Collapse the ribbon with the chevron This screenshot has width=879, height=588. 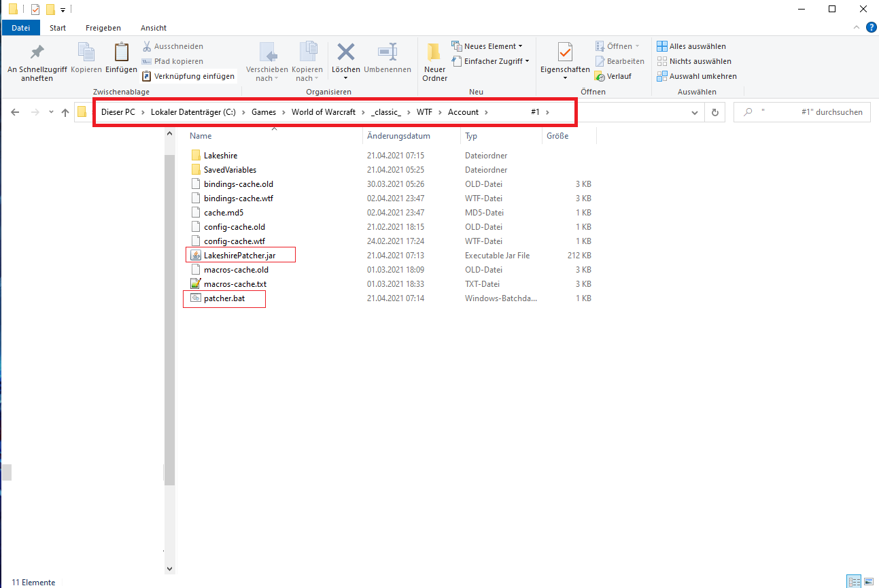tap(858, 28)
